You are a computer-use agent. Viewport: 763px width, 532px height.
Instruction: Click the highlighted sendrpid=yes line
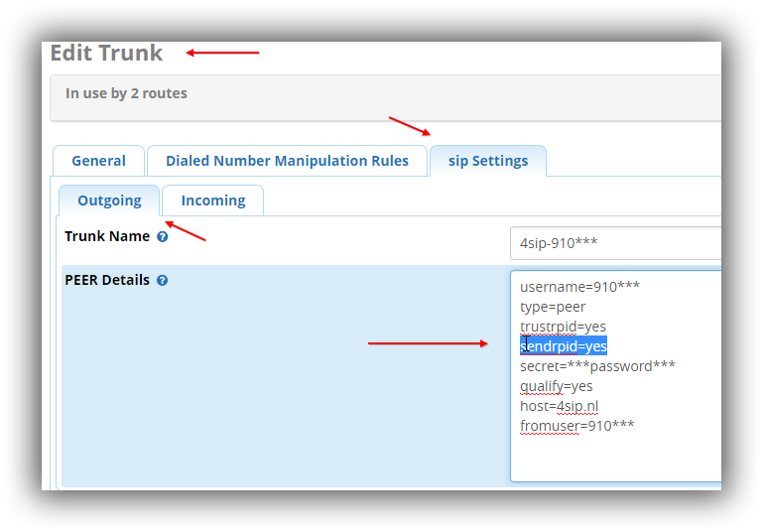point(564,346)
